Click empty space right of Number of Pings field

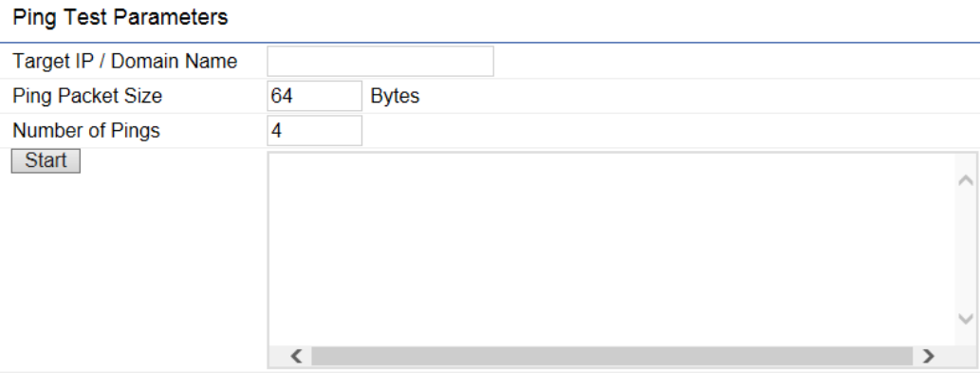tap(669, 131)
